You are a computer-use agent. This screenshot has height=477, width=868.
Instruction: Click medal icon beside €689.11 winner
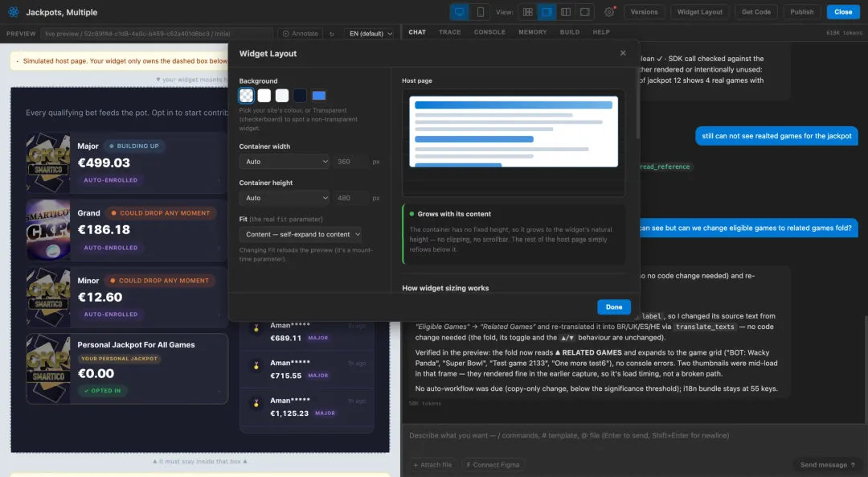pos(256,328)
